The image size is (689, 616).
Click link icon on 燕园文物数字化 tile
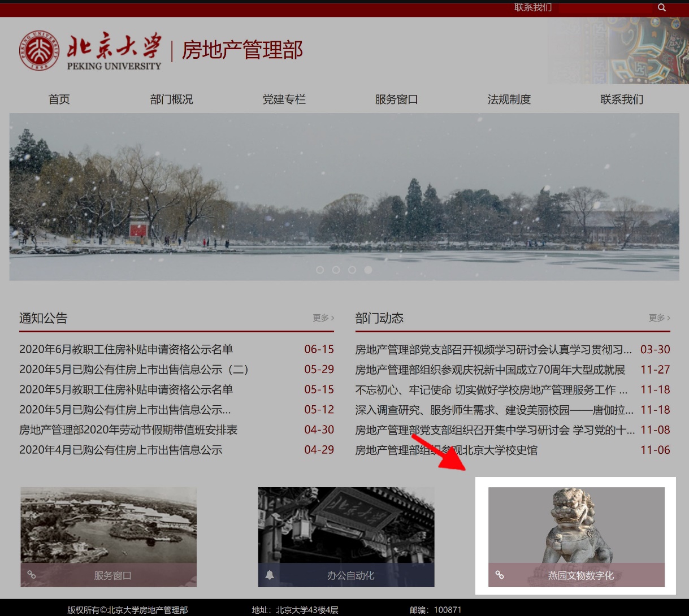[x=500, y=575]
